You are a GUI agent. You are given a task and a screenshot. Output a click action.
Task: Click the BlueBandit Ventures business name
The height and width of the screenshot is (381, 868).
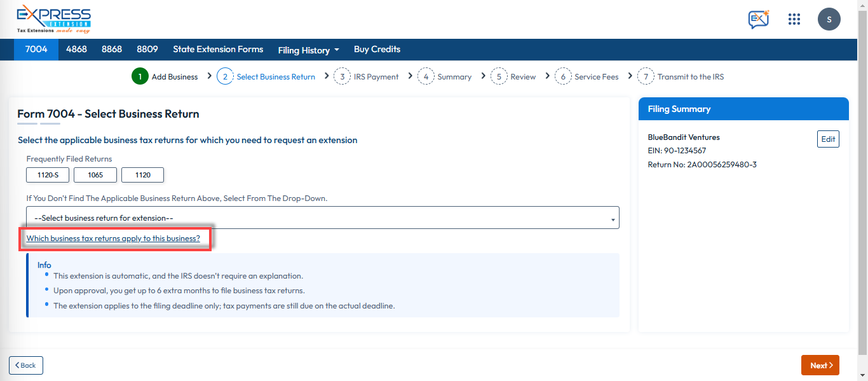[684, 137]
